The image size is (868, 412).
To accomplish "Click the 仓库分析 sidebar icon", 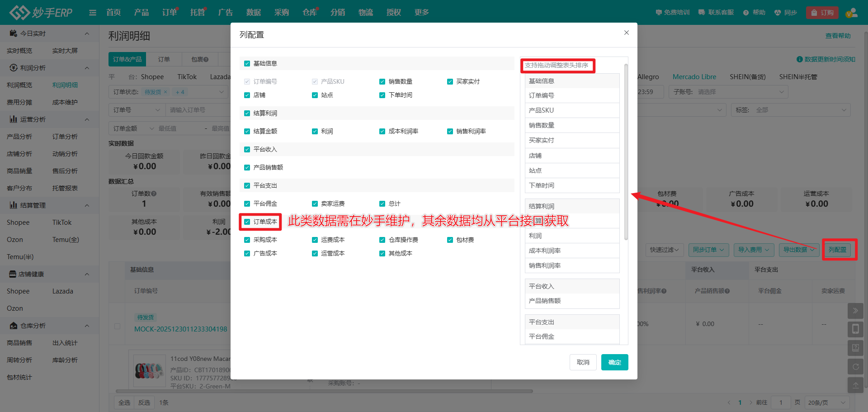I will (14, 326).
